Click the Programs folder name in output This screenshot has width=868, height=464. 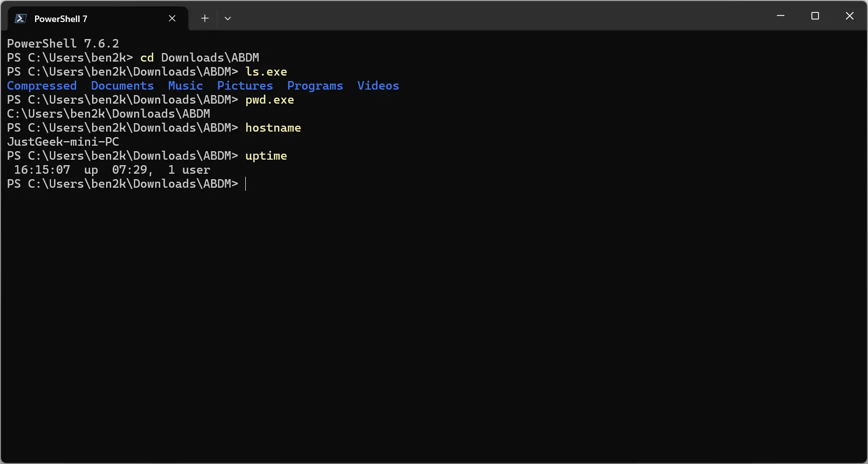[x=315, y=86]
